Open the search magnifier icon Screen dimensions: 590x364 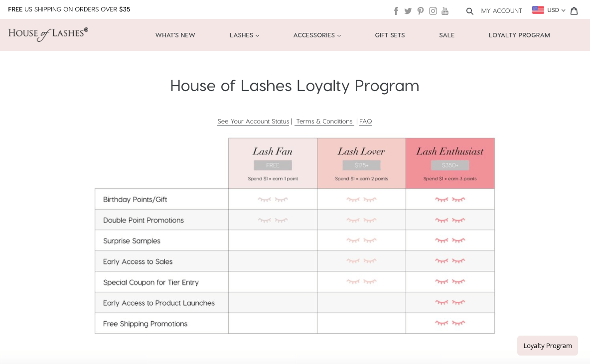point(469,10)
